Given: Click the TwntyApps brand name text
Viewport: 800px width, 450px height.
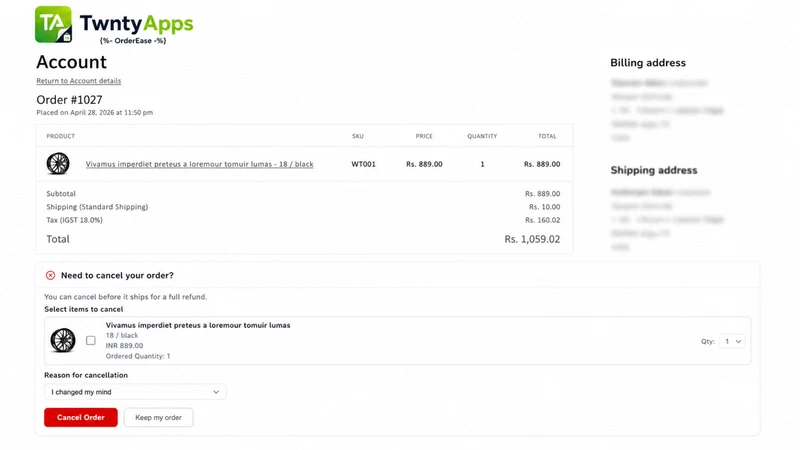Looking at the screenshot, I should click(136, 23).
